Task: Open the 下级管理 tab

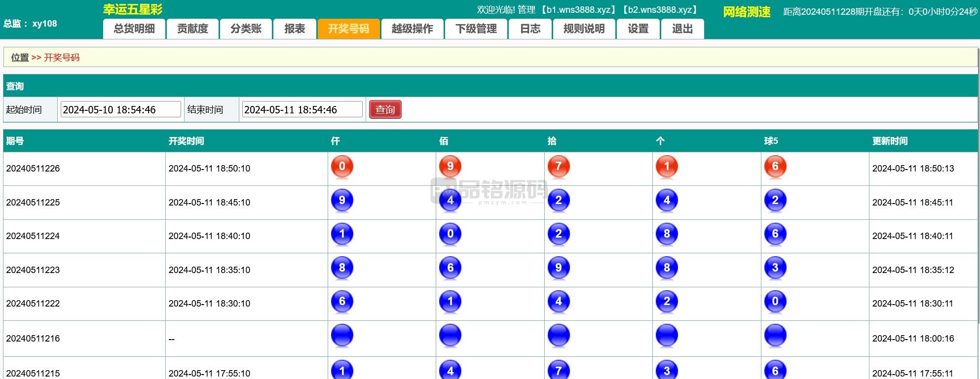Action: point(476,29)
